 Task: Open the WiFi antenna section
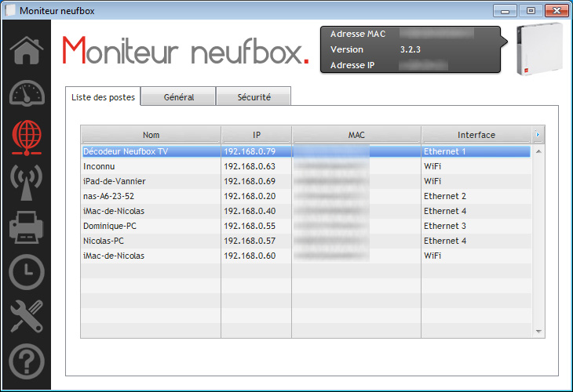click(26, 182)
